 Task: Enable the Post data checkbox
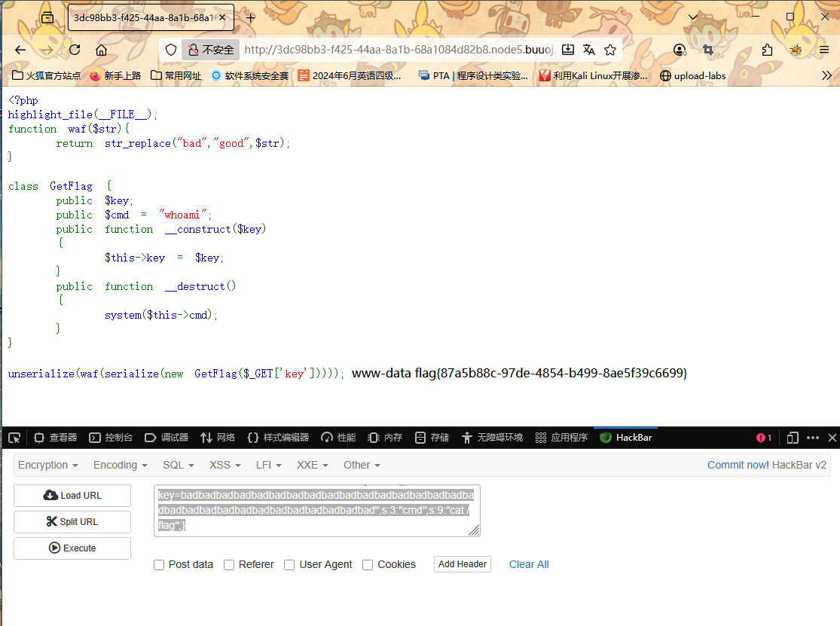(x=159, y=565)
